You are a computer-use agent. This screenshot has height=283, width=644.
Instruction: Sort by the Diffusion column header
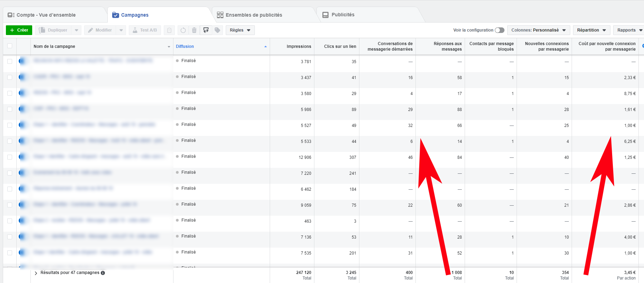[x=185, y=46]
